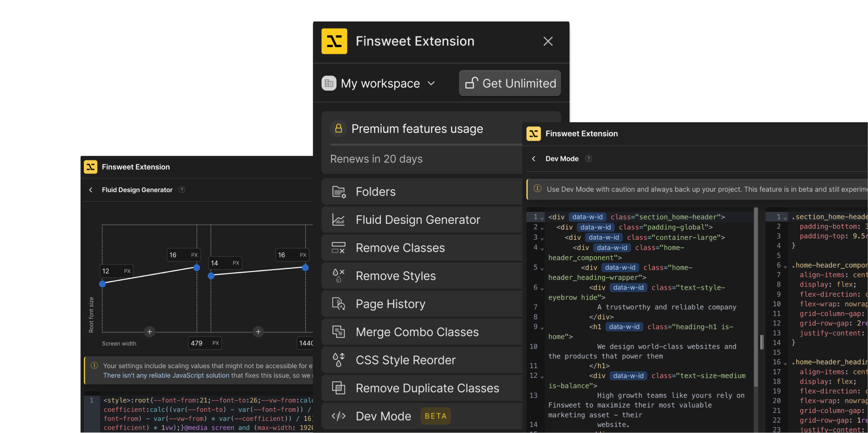Image resolution: width=868 pixels, height=433 pixels.
Task: Open CSS Style Reorder tool
Action: [422, 360]
